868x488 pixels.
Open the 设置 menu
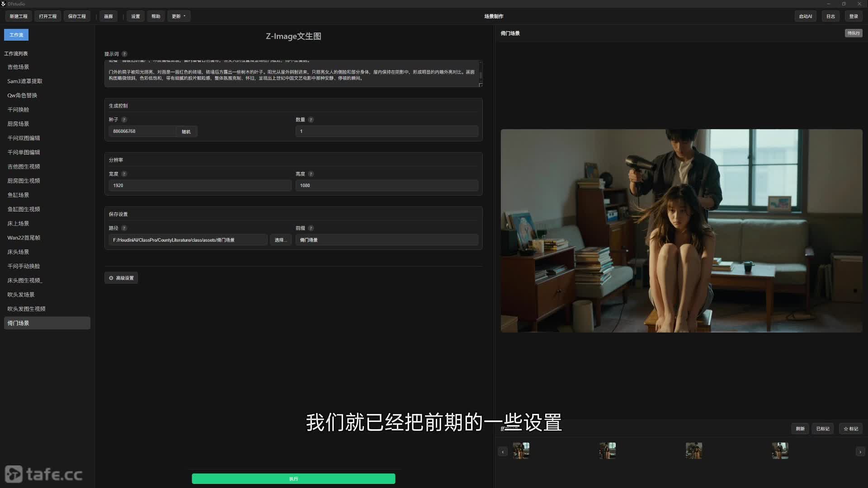coord(136,16)
